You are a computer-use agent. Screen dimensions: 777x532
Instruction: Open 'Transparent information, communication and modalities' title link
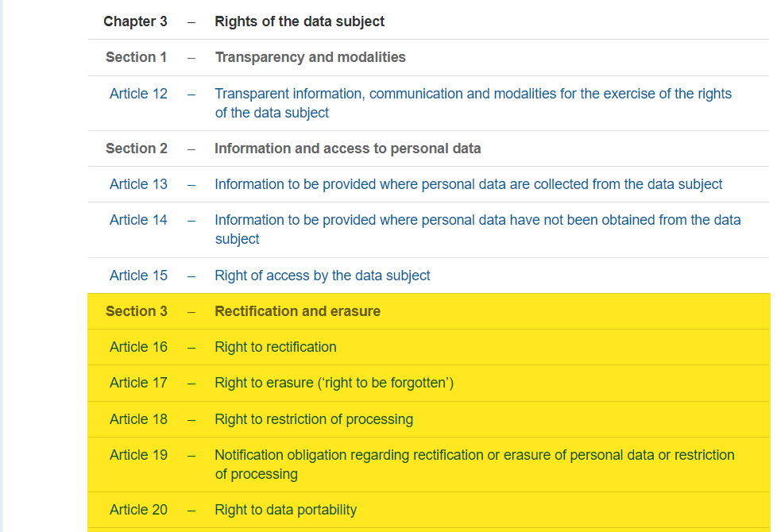[x=473, y=103]
